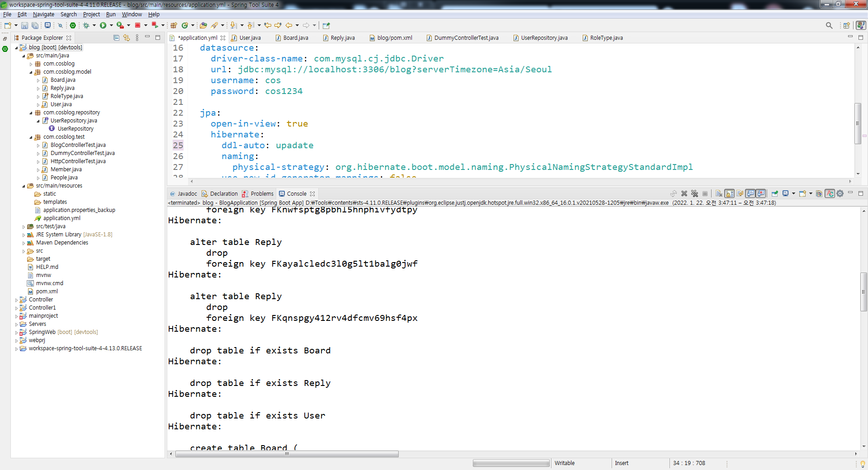Click the New file wizard icon
Image resolution: width=868 pixels, height=470 pixels.
point(8,25)
